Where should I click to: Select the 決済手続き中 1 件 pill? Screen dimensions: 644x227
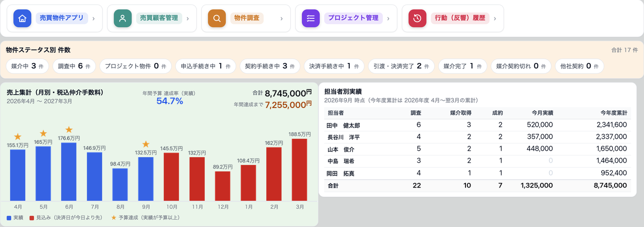pos(334,66)
